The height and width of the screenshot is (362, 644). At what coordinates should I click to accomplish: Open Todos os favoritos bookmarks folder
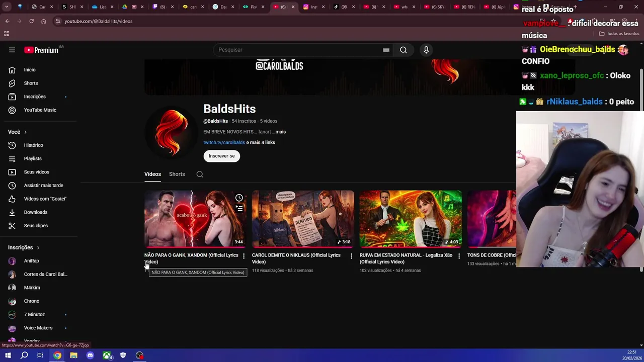(619, 34)
